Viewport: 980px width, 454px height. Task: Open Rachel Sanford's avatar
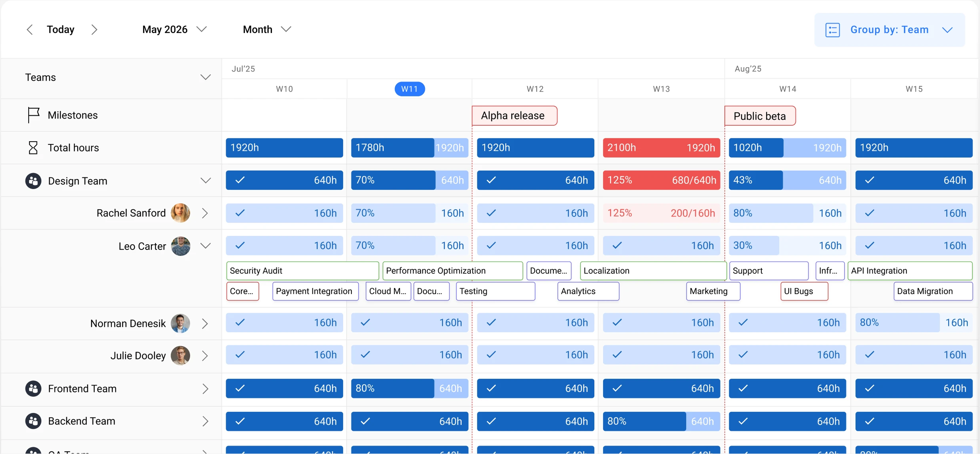180,213
